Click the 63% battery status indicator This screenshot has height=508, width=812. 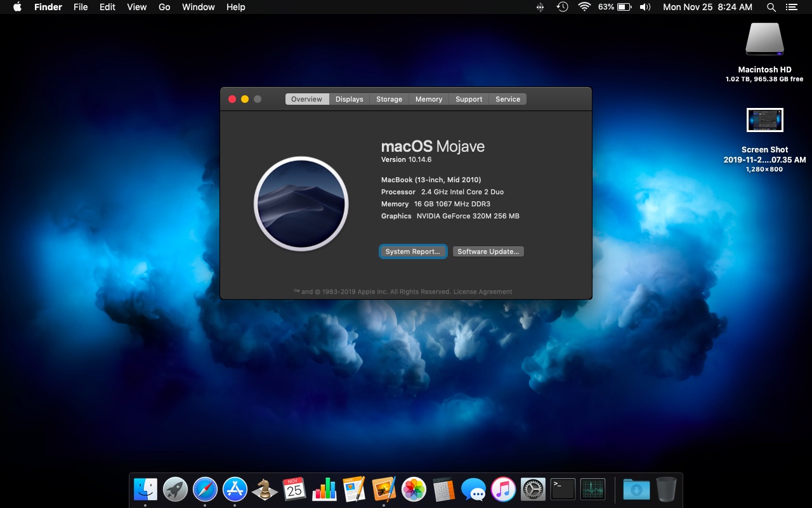[615, 7]
